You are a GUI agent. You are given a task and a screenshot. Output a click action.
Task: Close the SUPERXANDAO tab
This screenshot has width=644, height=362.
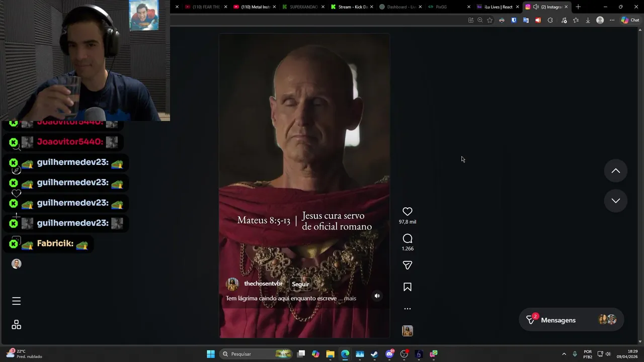(323, 7)
